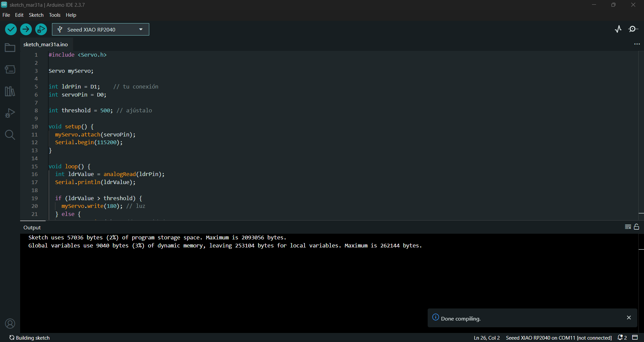The height and width of the screenshot is (342, 644).
Task: Open the Boards Manager panel
Action: 10,69
